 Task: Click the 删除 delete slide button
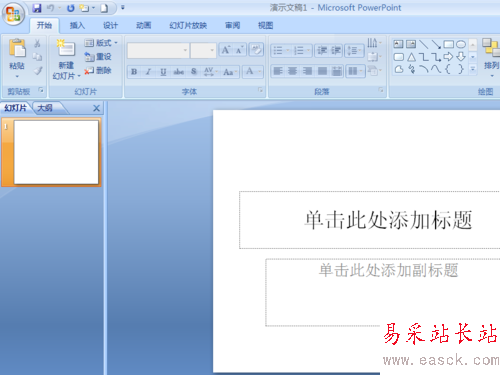coord(98,70)
